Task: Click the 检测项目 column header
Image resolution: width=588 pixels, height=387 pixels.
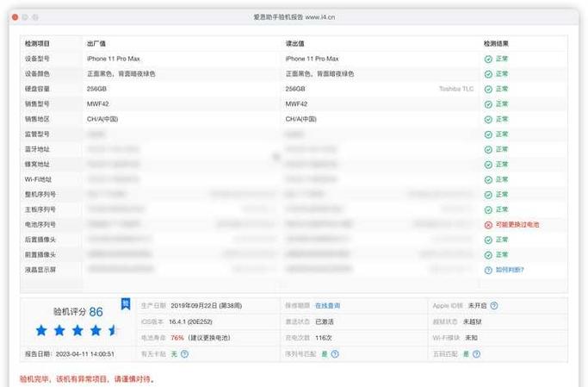Action: (x=37, y=44)
